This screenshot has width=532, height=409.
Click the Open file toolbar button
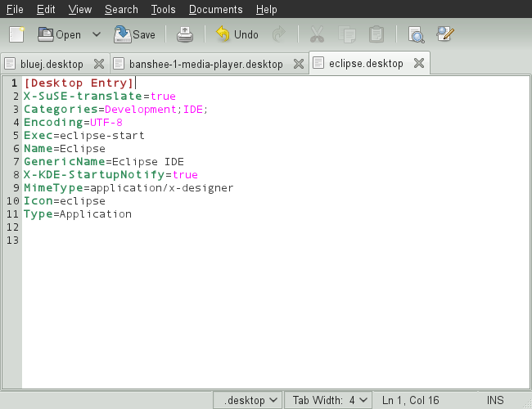[x=60, y=34]
